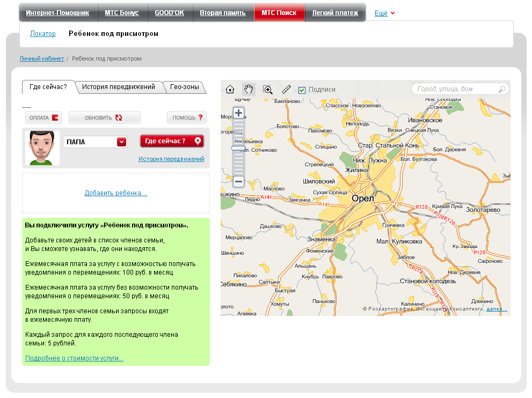Select the hand pan tool
The width and height of the screenshot is (532, 398).
[249, 90]
